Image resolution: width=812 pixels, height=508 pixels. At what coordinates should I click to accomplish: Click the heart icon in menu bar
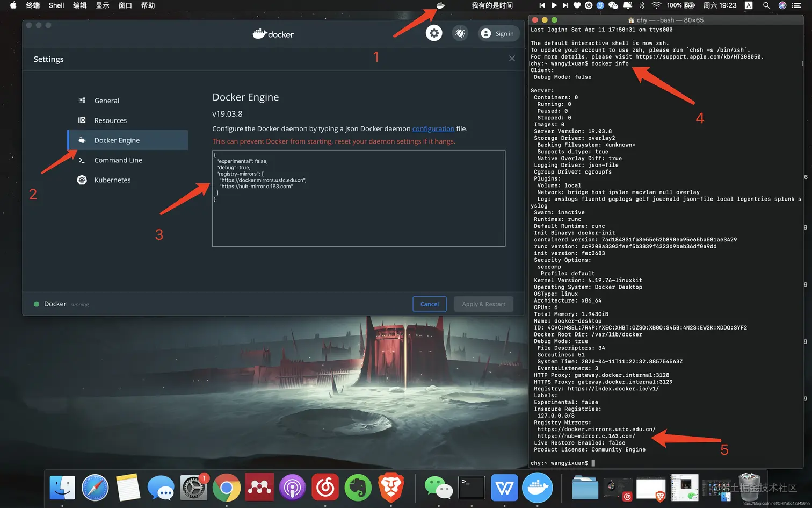[577, 5]
